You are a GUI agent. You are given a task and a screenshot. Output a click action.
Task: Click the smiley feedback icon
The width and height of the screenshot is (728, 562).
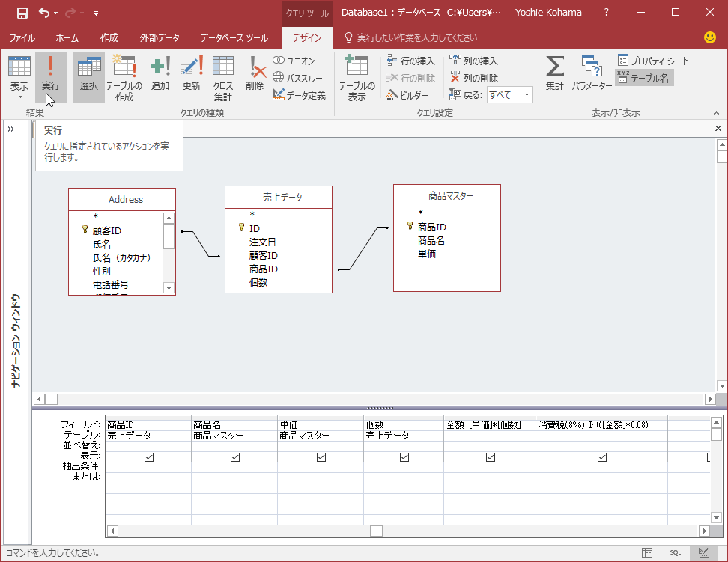(709, 37)
